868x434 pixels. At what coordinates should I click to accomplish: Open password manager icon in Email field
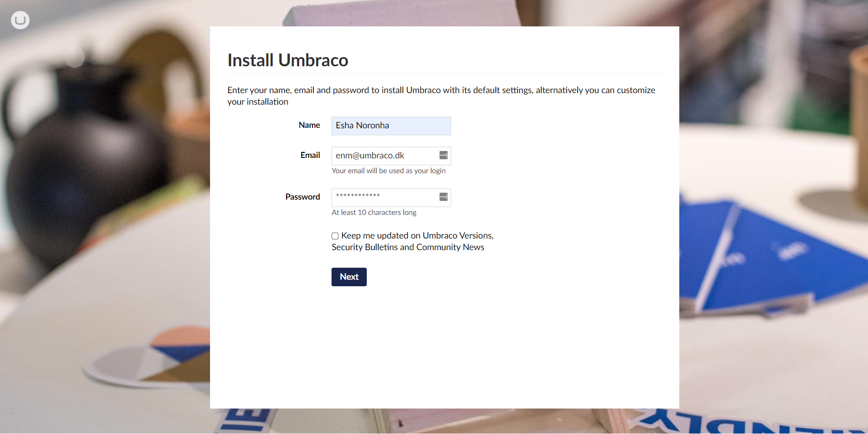coord(443,155)
